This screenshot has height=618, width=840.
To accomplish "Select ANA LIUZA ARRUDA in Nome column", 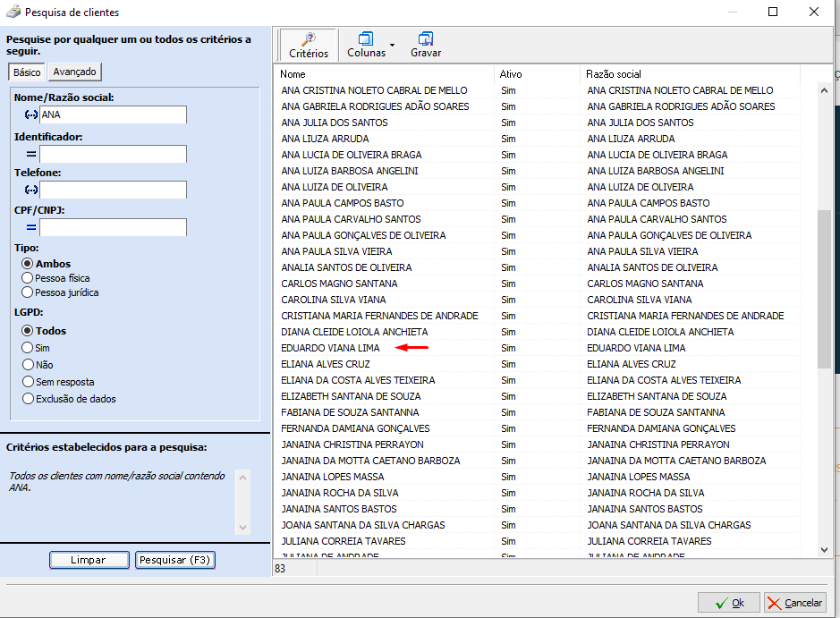I will pyautogui.click(x=325, y=139).
